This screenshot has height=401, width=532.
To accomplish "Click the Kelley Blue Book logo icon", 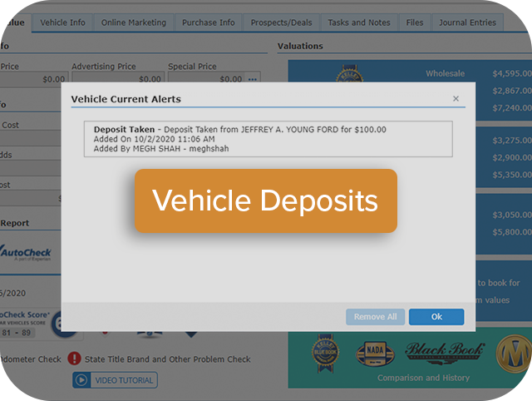I will point(323,351).
